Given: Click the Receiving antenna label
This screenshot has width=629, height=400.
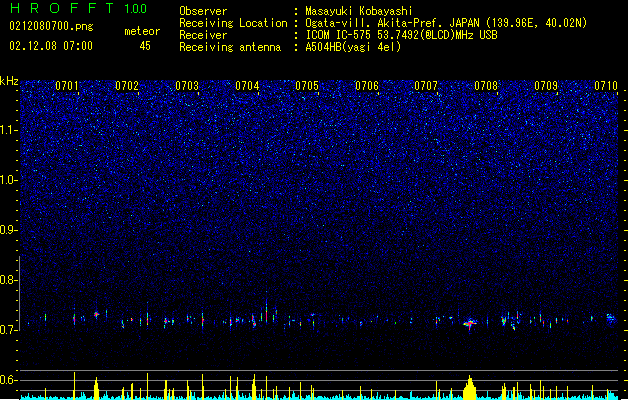Looking at the screenshot, I should [x=230, y=47].
